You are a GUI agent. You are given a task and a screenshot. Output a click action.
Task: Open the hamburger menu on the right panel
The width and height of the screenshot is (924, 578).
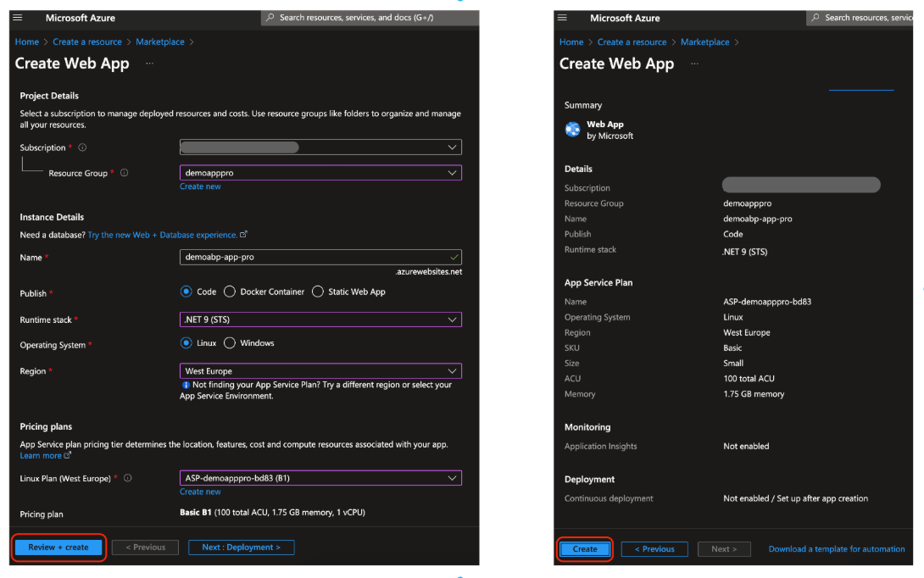pos(561,17)
